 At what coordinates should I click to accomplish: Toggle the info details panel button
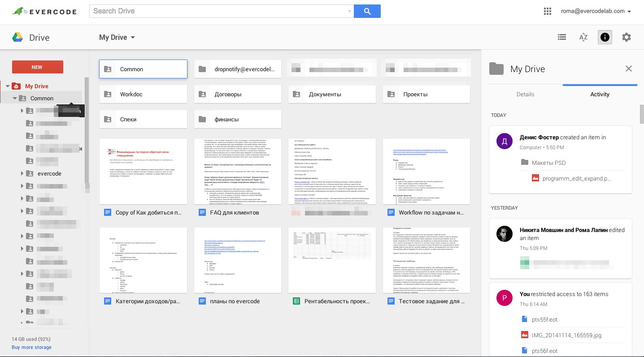pos(605,38)
